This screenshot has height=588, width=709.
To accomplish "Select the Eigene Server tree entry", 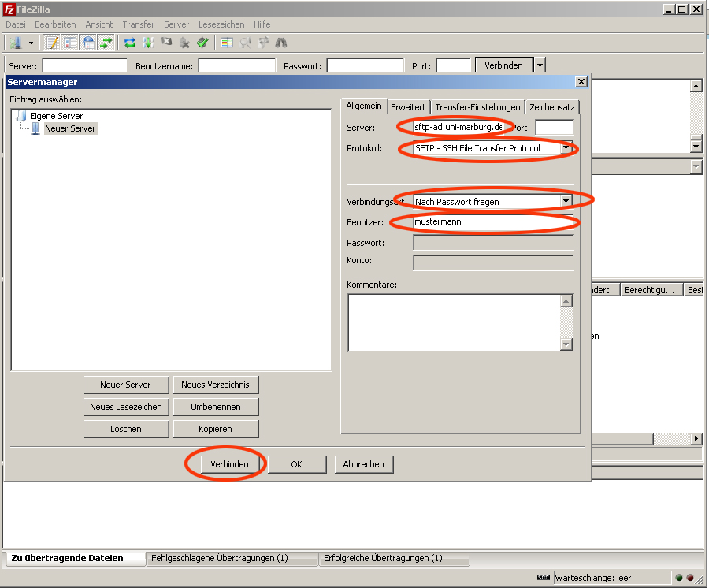I will coord(57,116).
